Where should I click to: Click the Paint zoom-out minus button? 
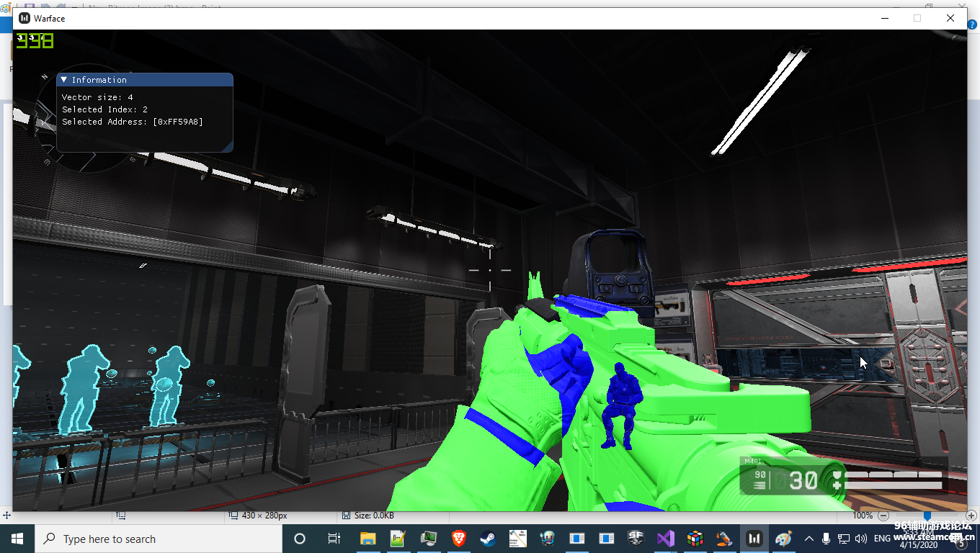click(882, 516)
